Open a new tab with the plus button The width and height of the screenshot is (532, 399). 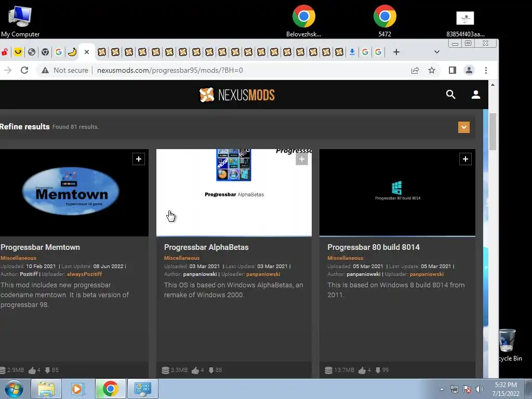(x=396, y=52)
